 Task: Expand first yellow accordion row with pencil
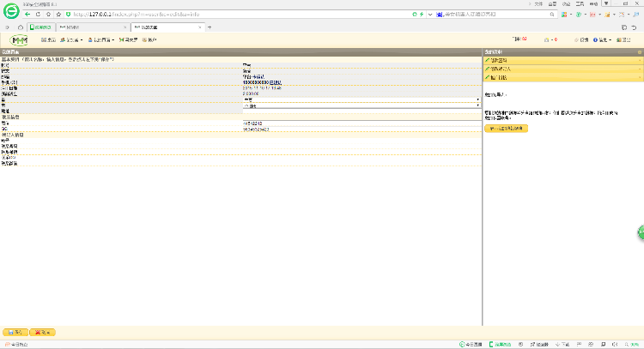click(563, 60)
